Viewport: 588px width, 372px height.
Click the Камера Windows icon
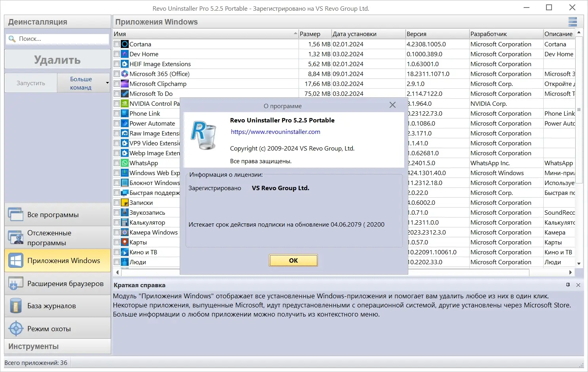coord(125,232)
